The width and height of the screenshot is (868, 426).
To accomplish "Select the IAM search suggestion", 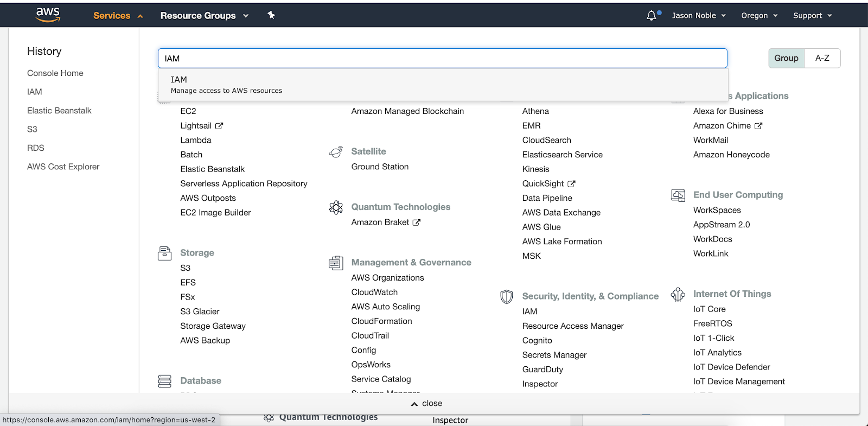I will (x=443, y=85).
